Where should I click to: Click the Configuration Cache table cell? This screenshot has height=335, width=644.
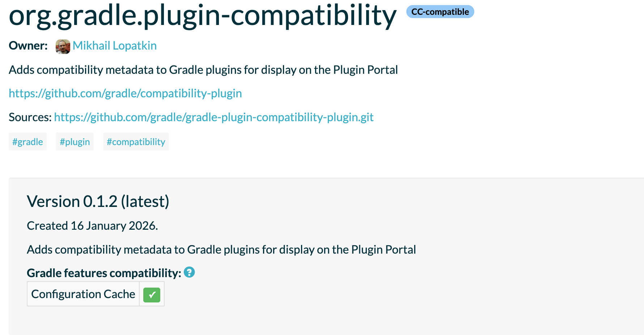tap(83, 294)
